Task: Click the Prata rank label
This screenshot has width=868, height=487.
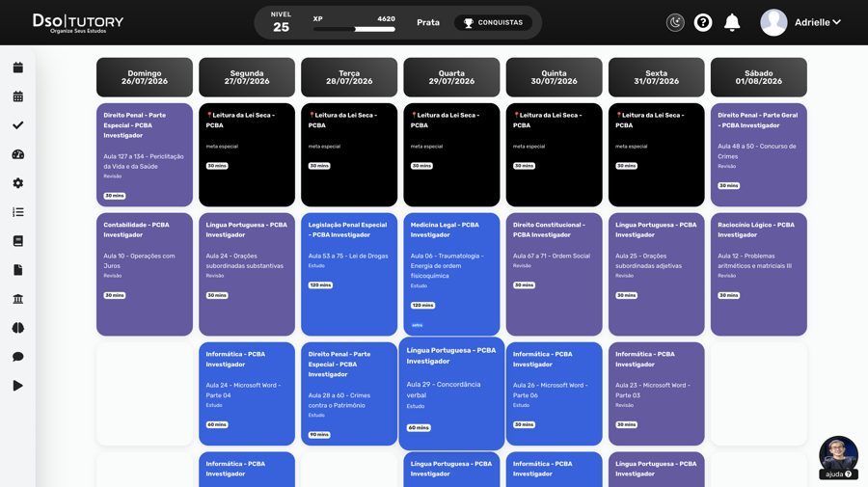Action: coord(428,23)
